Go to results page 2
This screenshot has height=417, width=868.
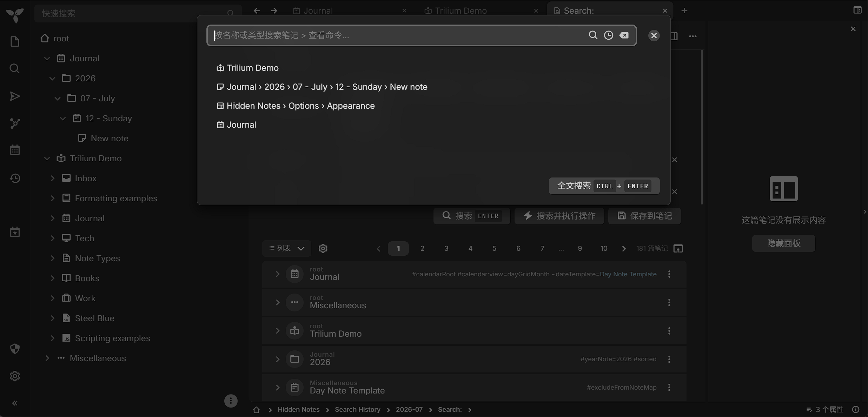pyautogui.click(x=422, y=248)
